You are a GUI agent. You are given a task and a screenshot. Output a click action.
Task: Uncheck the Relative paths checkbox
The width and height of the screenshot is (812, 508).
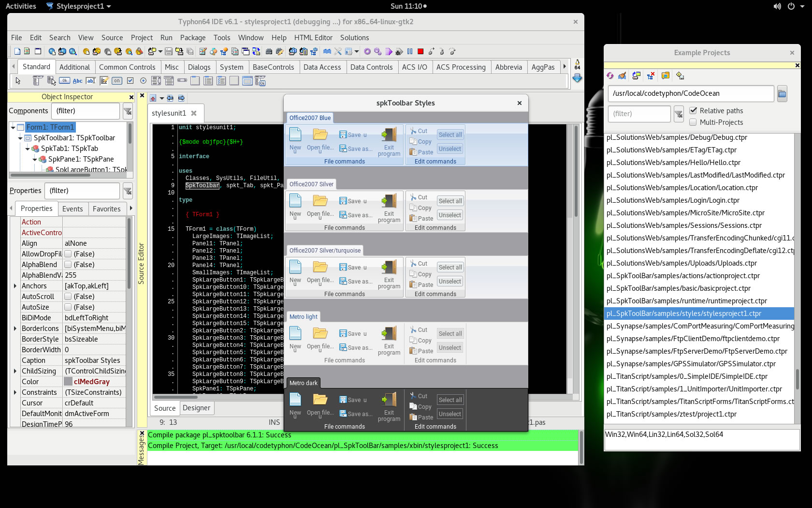coord(693,110)
